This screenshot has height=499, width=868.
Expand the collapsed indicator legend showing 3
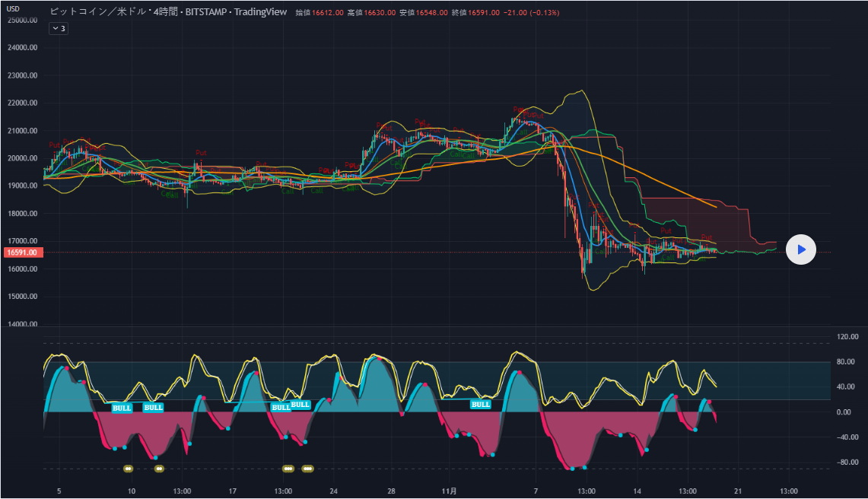pos(59,28)
